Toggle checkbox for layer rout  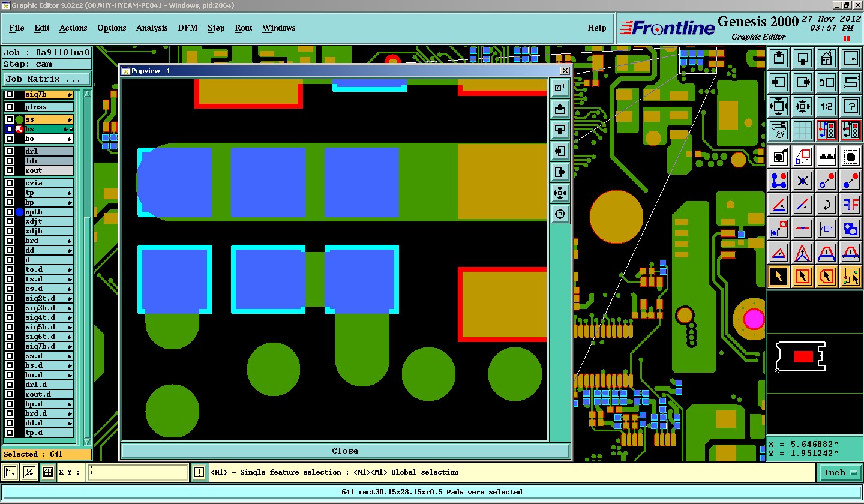pos(10,170)
